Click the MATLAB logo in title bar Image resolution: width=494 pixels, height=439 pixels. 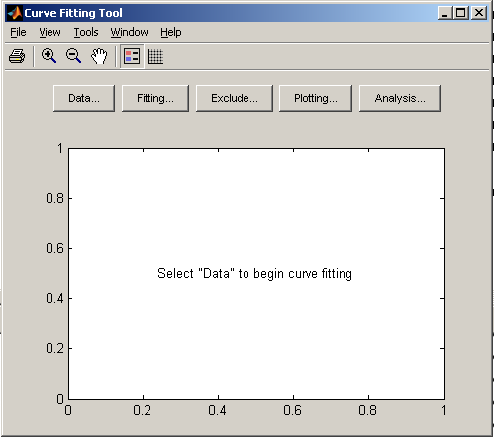pyautogui.click(x=15, y=13)
